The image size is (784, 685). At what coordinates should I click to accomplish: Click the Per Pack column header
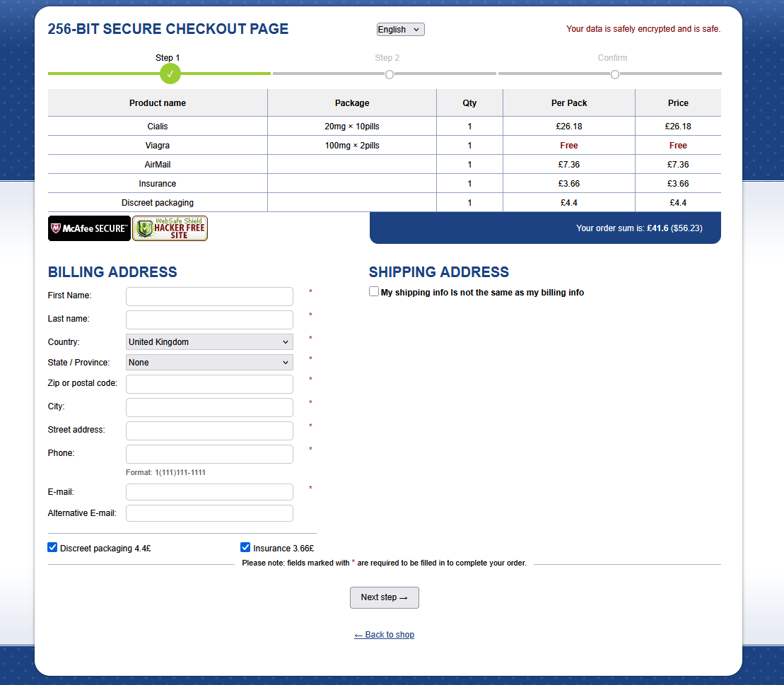point(569,103)
